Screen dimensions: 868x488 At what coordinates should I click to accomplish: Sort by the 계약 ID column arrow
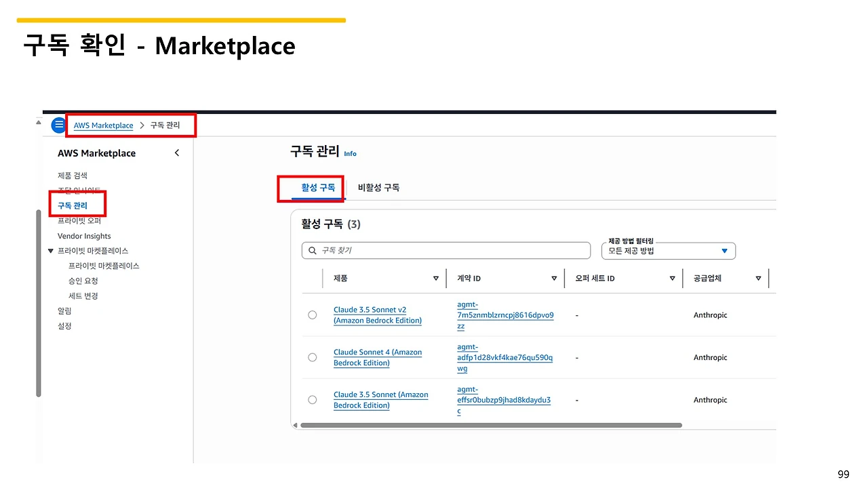[554, 279]
